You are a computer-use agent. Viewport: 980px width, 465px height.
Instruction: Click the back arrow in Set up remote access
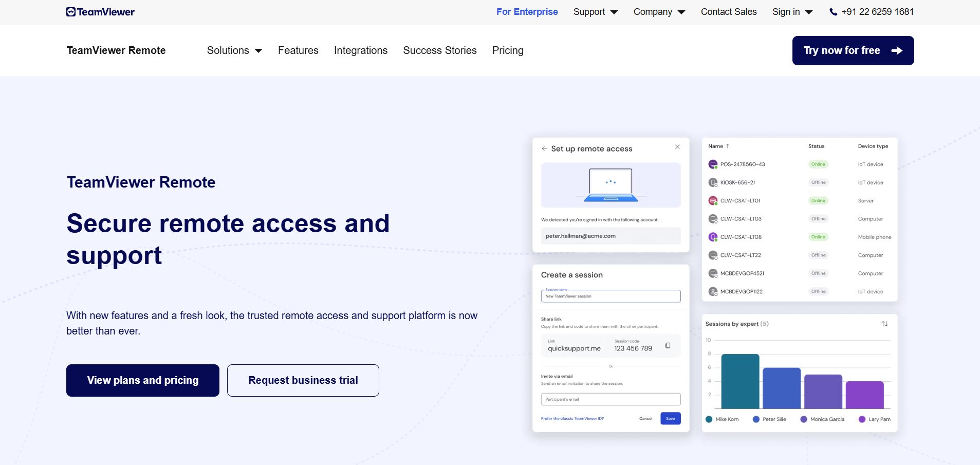544,148
